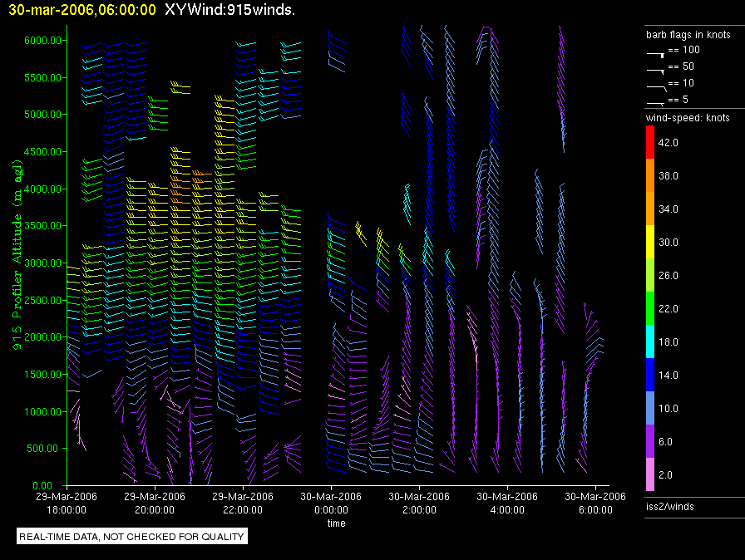The width and height of the screenshot is (745, 560).
Task: Click the iss2/winds dataset label
Action: pyautogui.click(x=670, y=506)
